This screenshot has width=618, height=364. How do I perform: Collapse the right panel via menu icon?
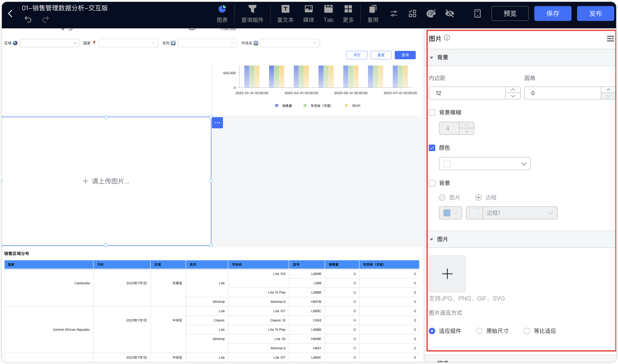610,39
